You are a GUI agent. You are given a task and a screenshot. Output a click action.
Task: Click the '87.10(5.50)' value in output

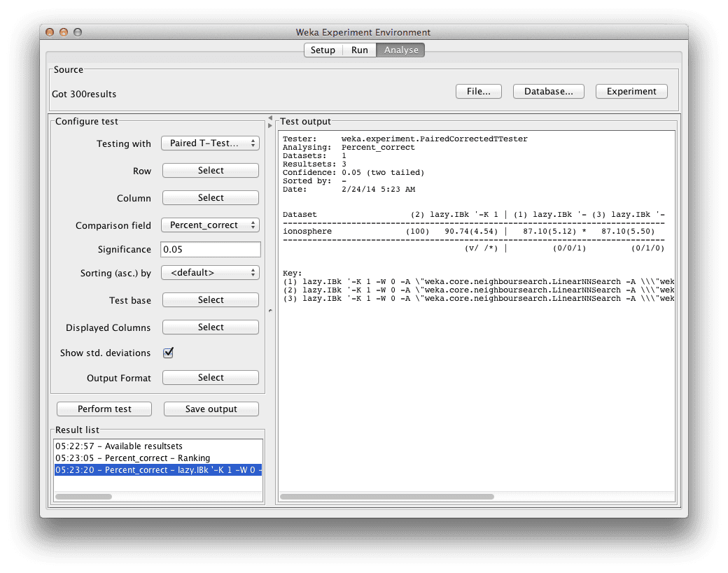(x=628, y=231)
